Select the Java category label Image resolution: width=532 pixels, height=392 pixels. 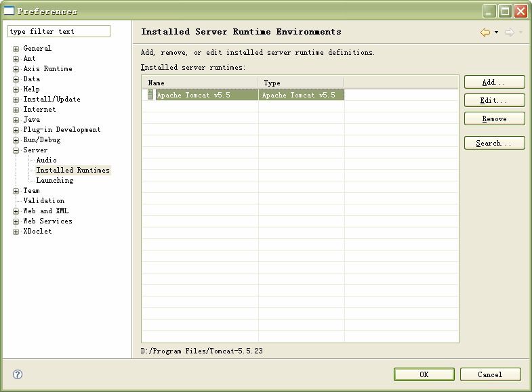pos(32,119)
